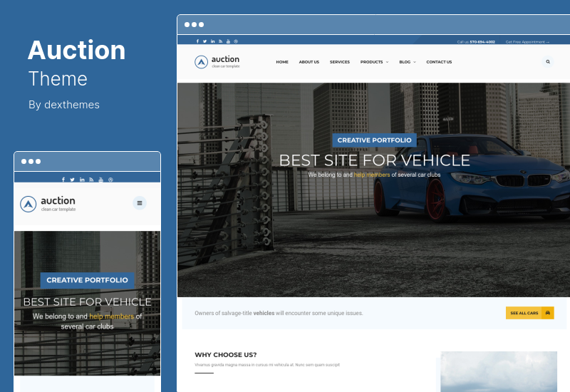
Task: Click car icon on See All Cars button
Action: [x=548, y=313]
